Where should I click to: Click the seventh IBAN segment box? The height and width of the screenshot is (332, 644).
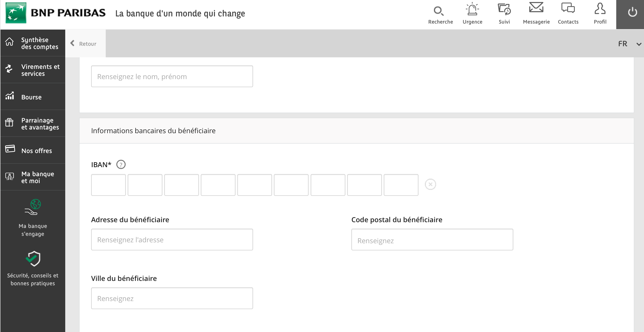tap(328, 185)
